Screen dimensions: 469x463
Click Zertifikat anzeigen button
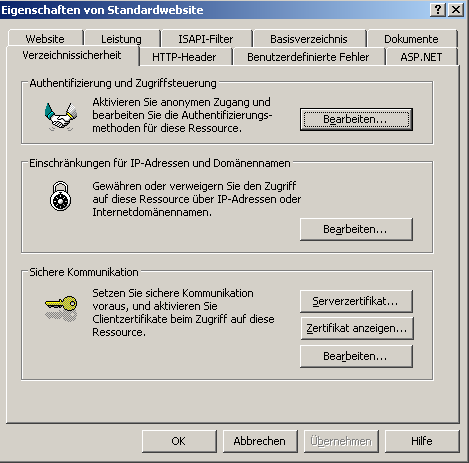point(357,328)
